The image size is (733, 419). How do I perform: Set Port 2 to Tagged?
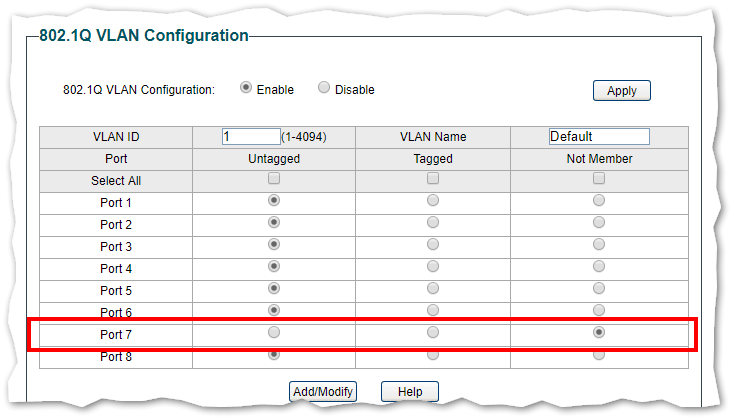point(433,223)
